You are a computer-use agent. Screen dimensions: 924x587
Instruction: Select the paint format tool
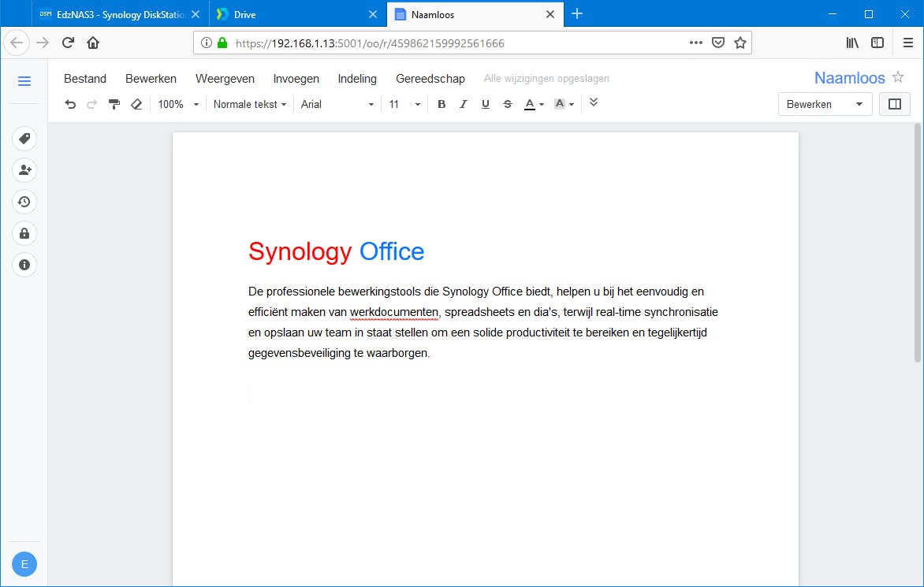point(114,104)
